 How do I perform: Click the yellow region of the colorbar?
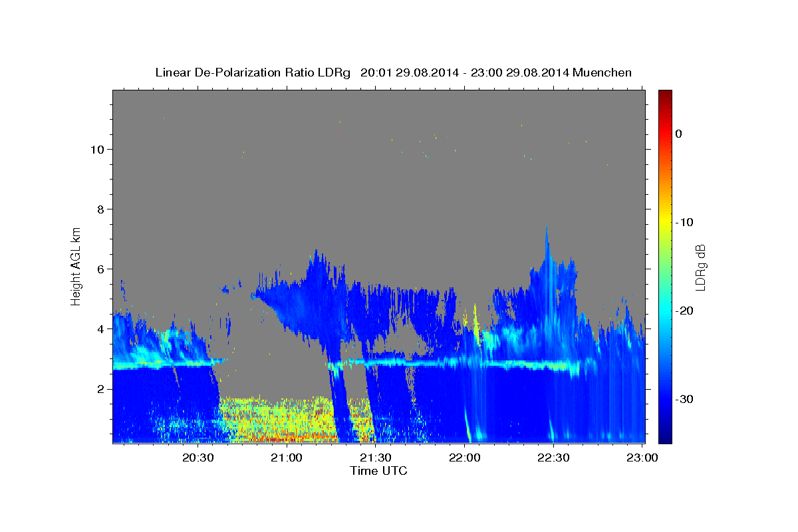(x=665, y=222)
